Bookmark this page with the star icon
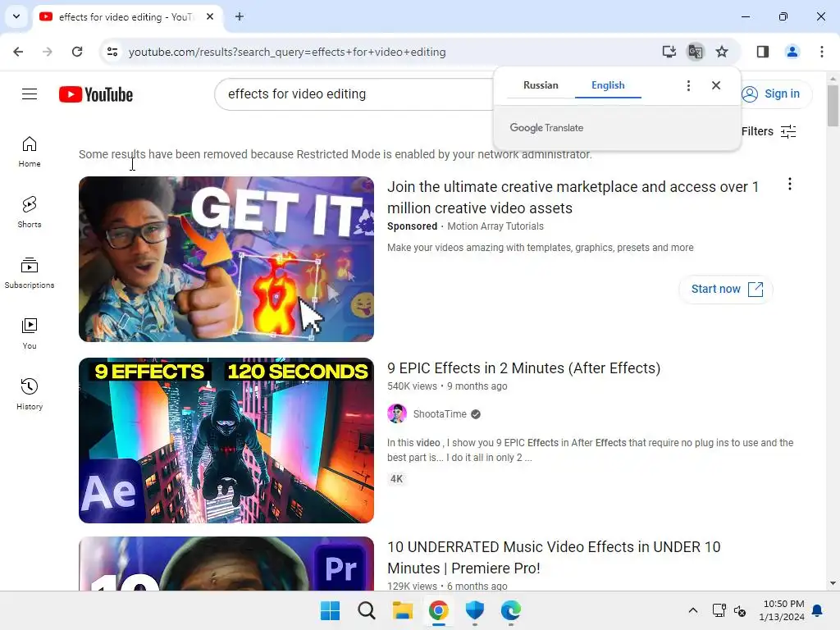 coord(722,52)
